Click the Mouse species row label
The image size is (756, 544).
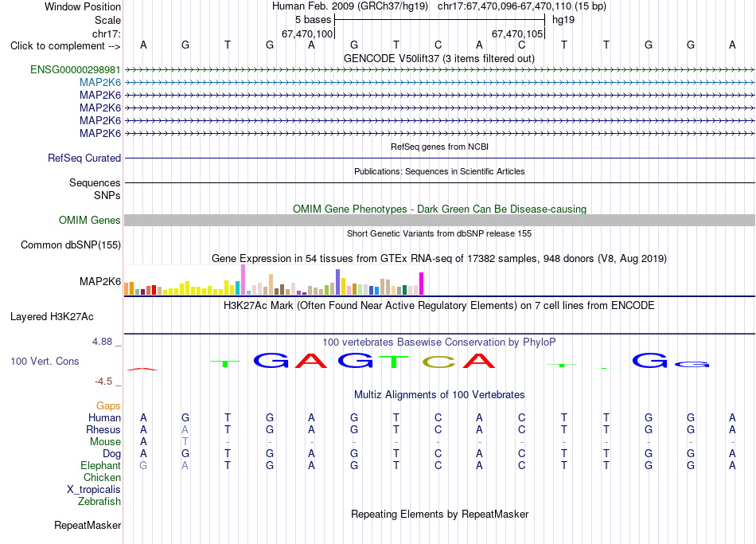(105, 442)
